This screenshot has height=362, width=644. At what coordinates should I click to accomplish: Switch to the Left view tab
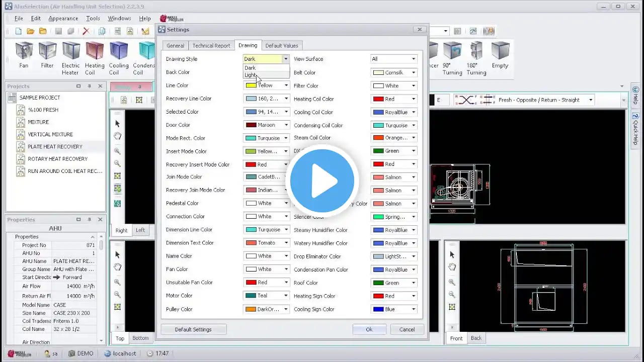tap(140, 230)
